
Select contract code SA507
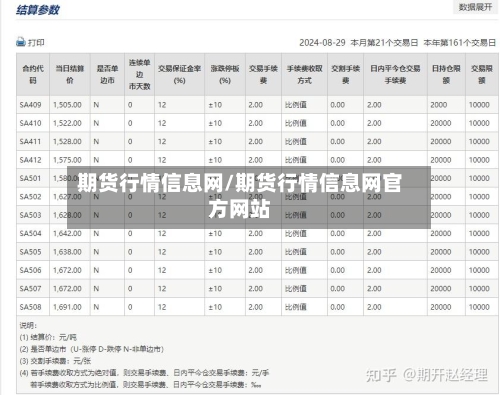point(30,289)
